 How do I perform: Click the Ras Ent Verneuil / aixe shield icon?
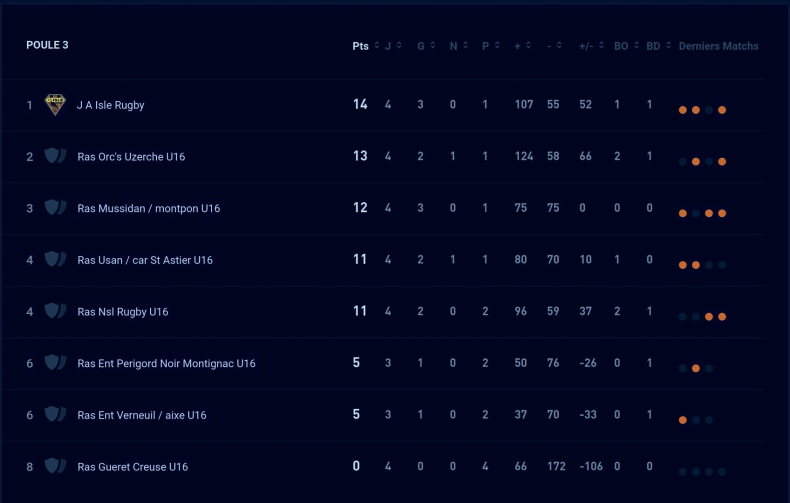(x=55, y=415)
